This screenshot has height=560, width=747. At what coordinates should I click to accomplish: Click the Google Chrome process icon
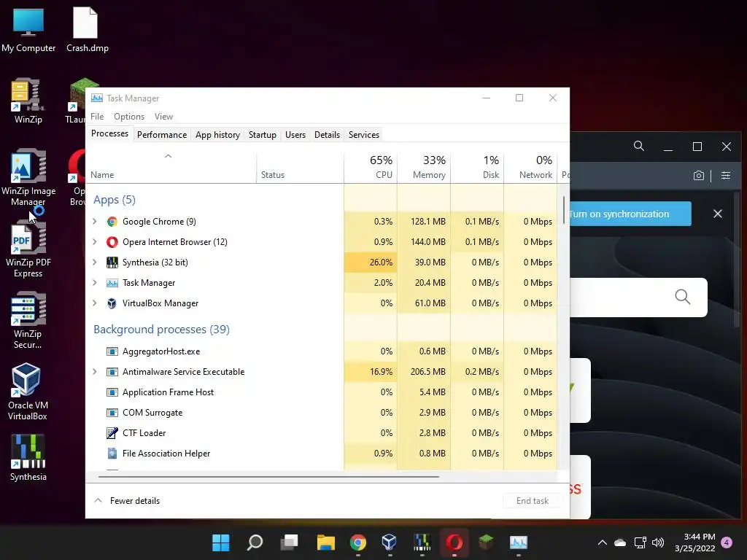coord(112,222)
